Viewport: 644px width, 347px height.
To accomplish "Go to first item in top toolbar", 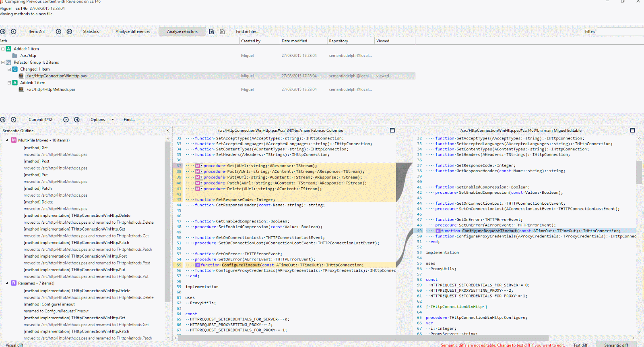I will (x=3, y=31).
